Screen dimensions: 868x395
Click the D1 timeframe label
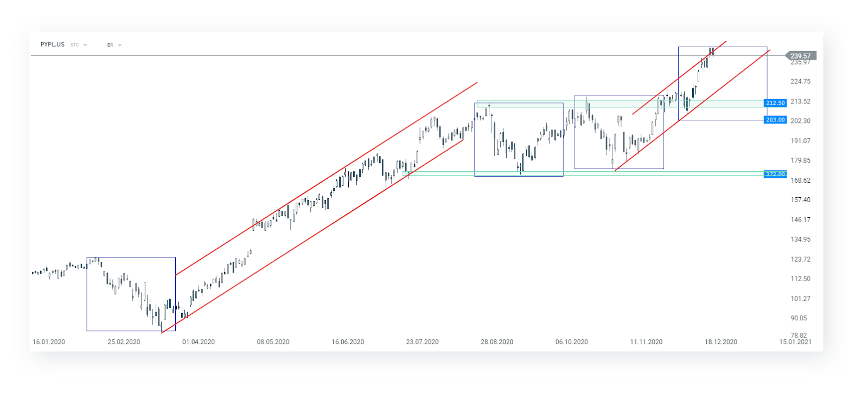coord(110,46)
